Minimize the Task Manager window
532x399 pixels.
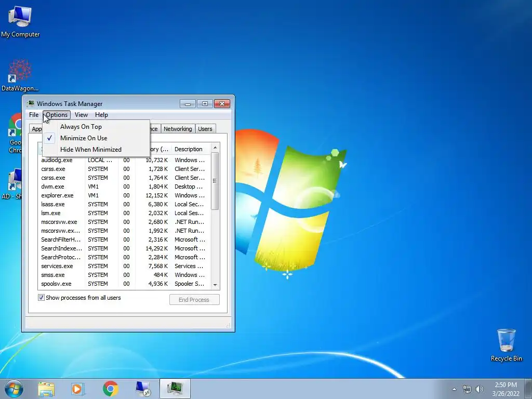click(188, 103)
